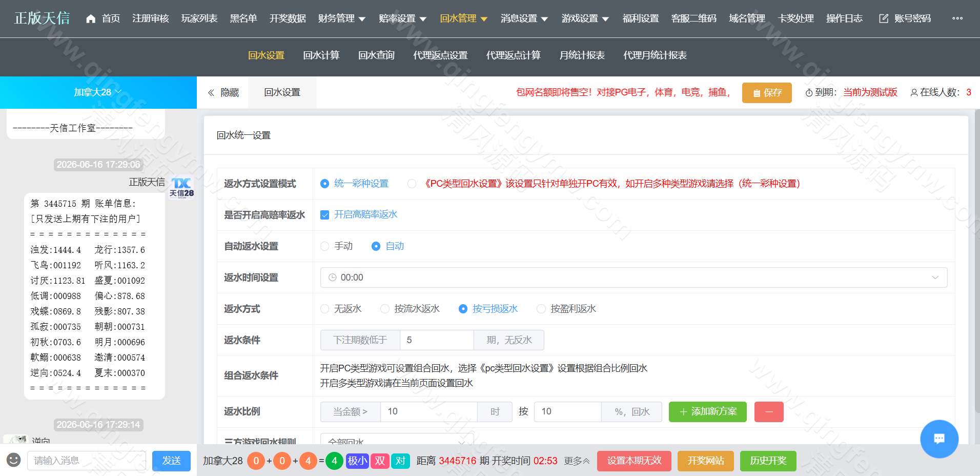Open 代理返点计算 sub-tab
This screenshot has height=476, width=980.
[513, 55]
